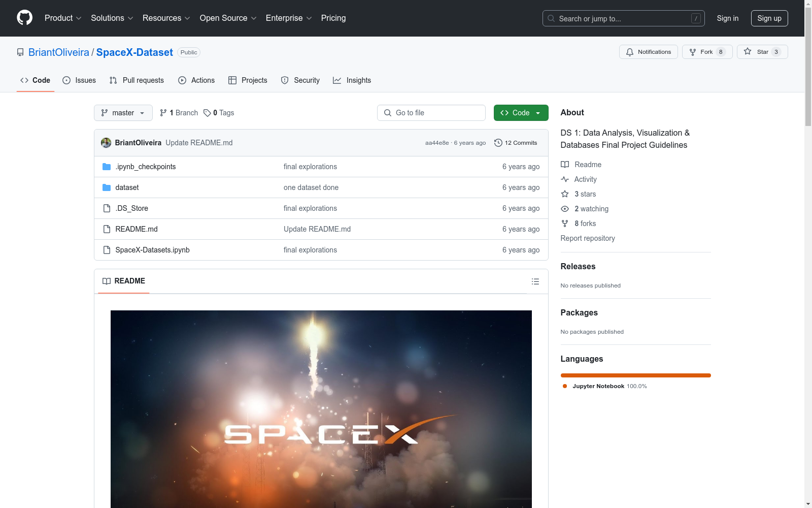The height and width of the screenshot is (508, 812).
Task: Click the README.md file icon
Action: (x=107, y=229)
